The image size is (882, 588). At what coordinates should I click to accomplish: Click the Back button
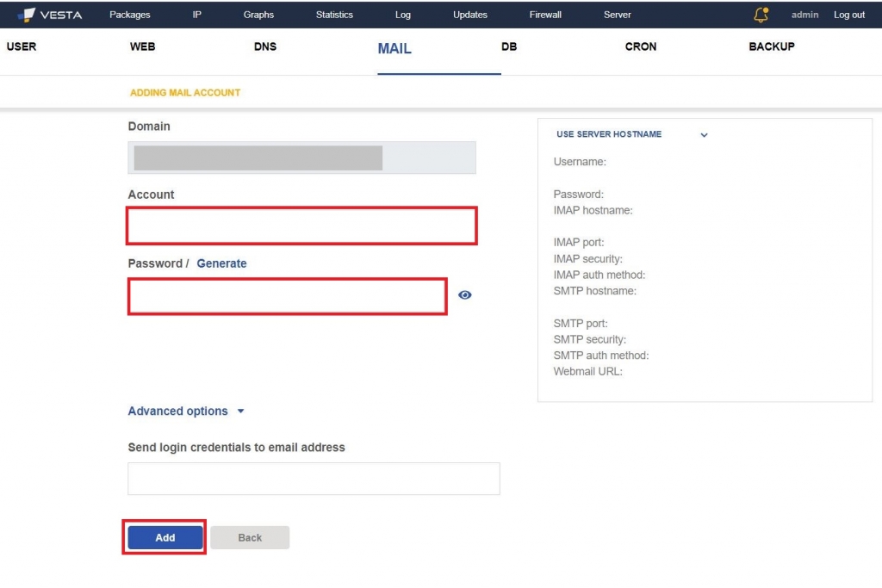[250, 537]
